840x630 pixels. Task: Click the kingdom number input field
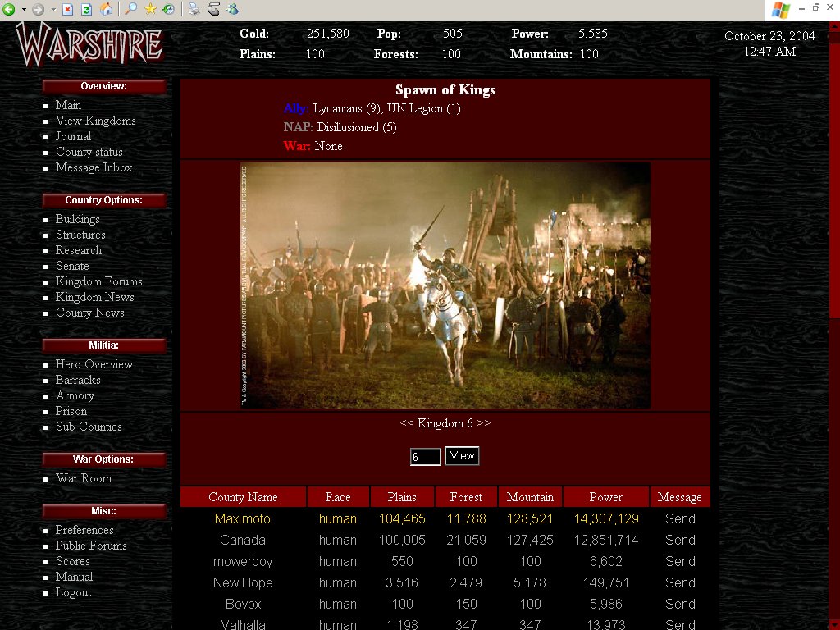[425, 457]
